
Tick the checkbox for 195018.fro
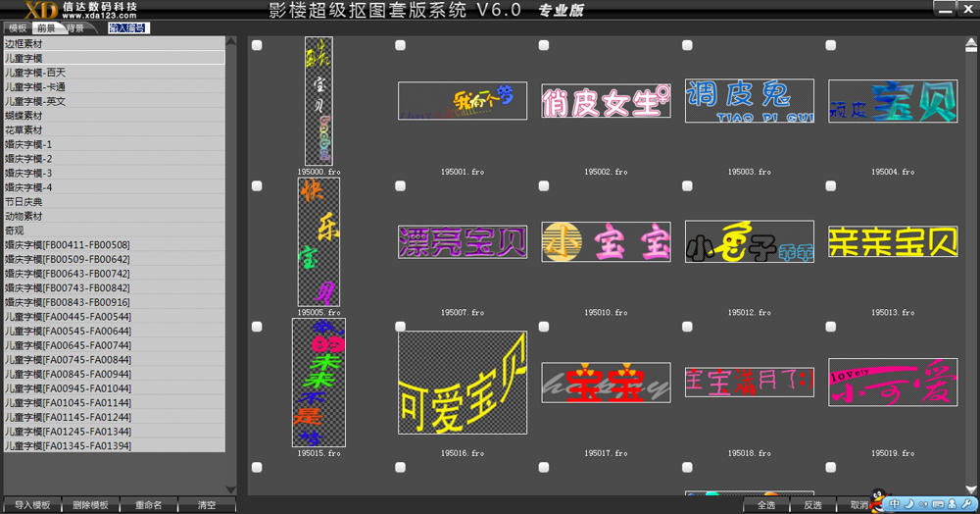pyautogui.click(x=688, y=327)
